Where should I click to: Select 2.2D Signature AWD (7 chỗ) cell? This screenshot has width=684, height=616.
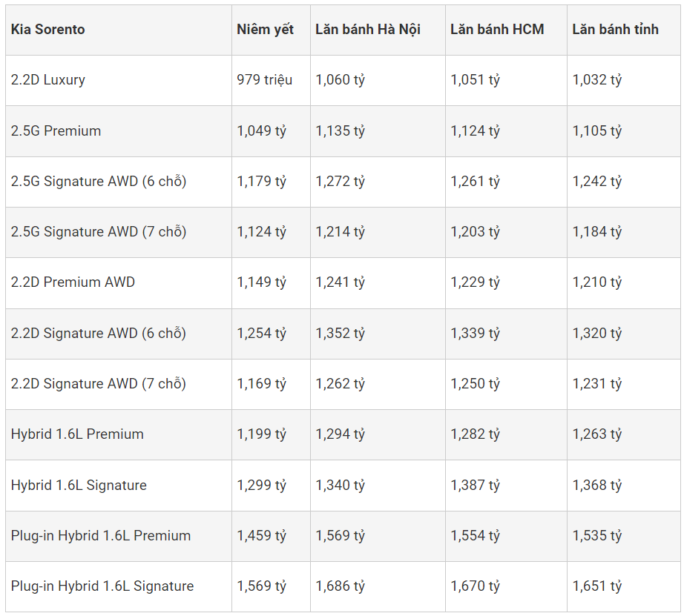[99, 384]
